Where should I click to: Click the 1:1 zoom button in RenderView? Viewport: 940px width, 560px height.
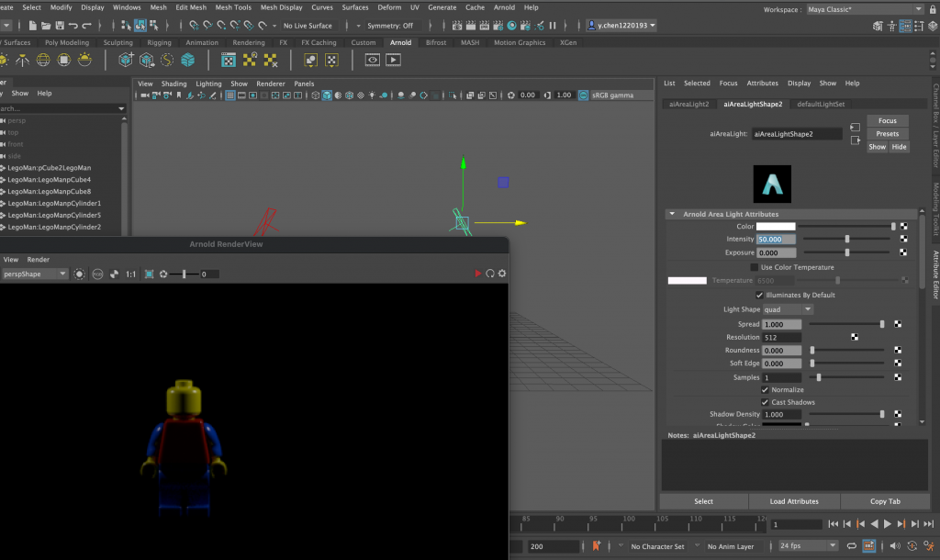pos(130,274)
